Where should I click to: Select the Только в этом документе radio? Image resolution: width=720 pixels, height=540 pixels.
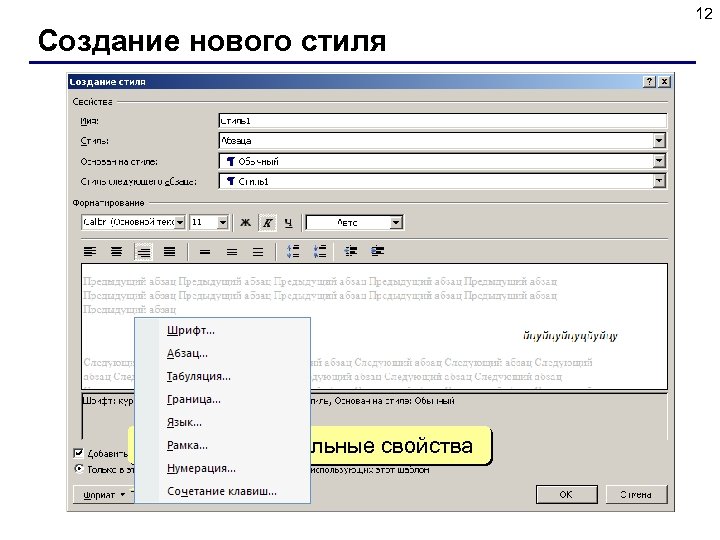pyautogui.click(x=79, y=469)
